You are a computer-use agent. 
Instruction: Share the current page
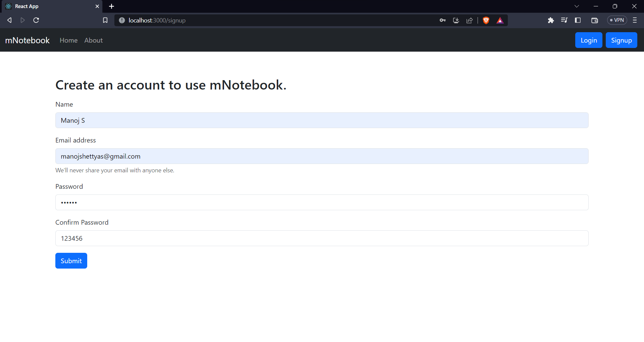tap(469, 20)
